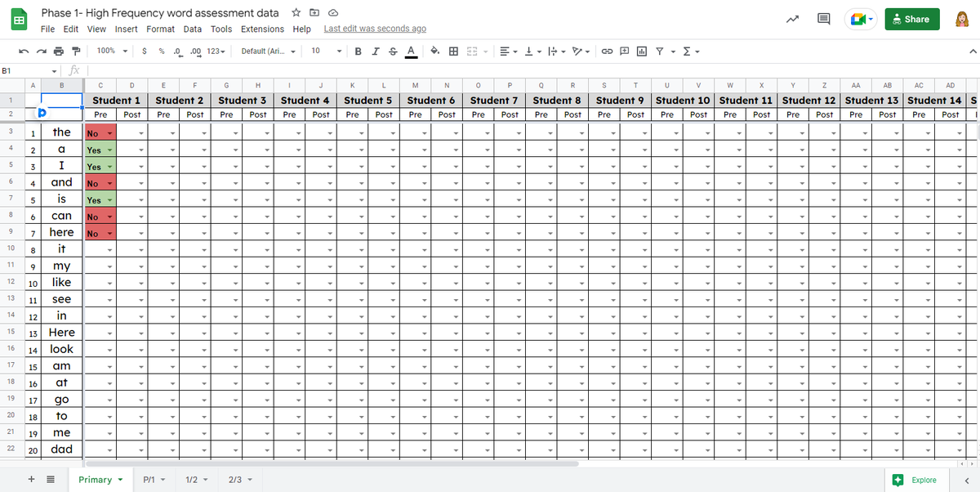This screenshot has height=492, width=980.
Task: Toggle italic formatting
Action: 375,51
